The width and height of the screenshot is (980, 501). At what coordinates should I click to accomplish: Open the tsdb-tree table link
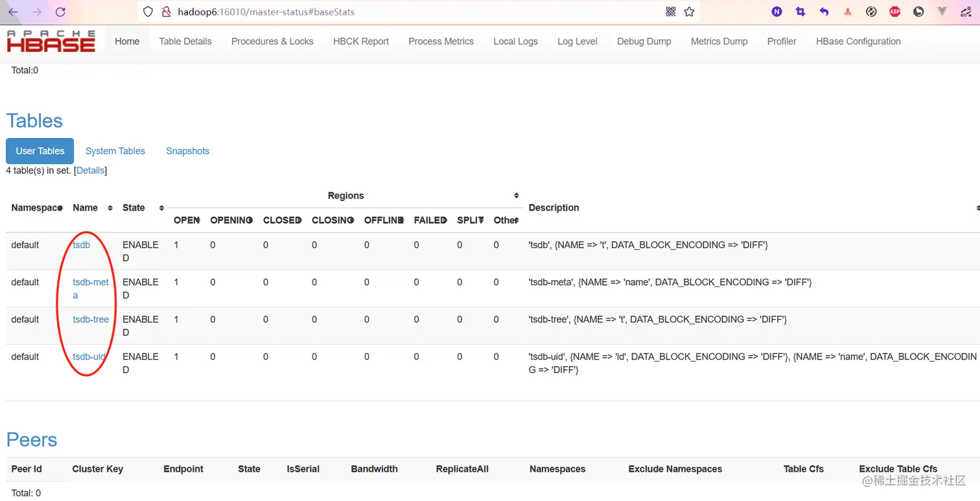pos(90,319)
